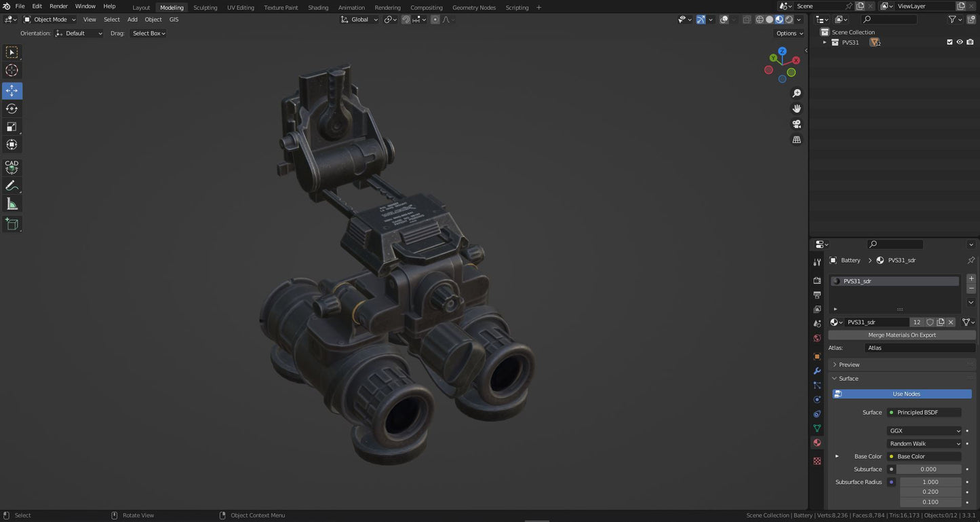
Task: Click the camera view icon in viewport
Action: click(x=797, y=124)
